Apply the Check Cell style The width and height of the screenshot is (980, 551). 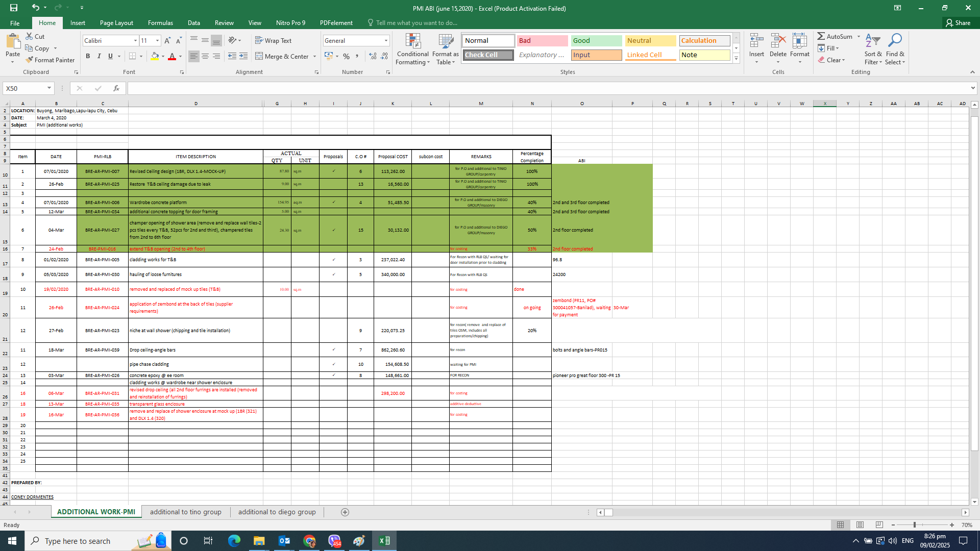488,55
